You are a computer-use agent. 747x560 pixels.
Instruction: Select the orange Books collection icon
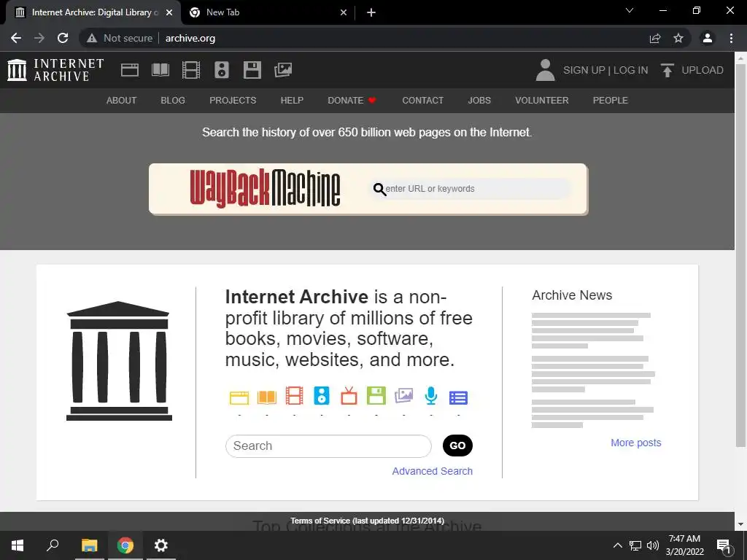pos(267,397)
